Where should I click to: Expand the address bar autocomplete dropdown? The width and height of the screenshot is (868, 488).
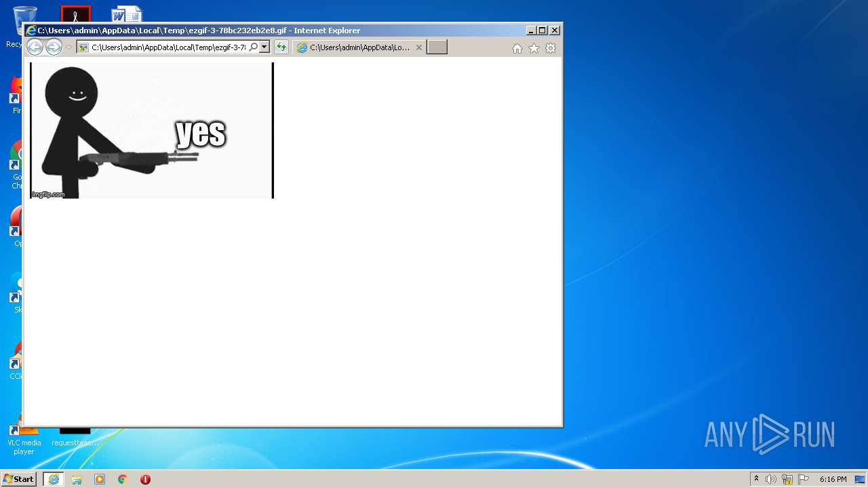click(264, 47)
